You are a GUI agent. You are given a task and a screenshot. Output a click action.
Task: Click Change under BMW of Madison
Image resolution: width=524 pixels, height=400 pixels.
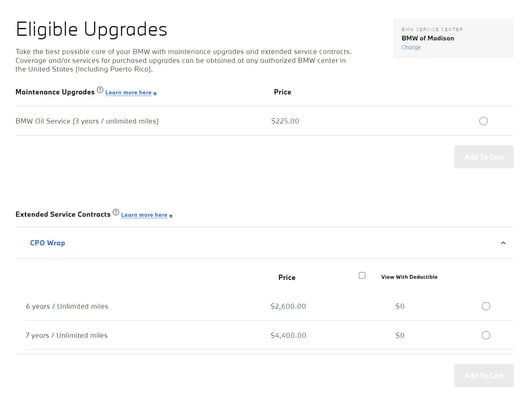(x=411, y=47)
